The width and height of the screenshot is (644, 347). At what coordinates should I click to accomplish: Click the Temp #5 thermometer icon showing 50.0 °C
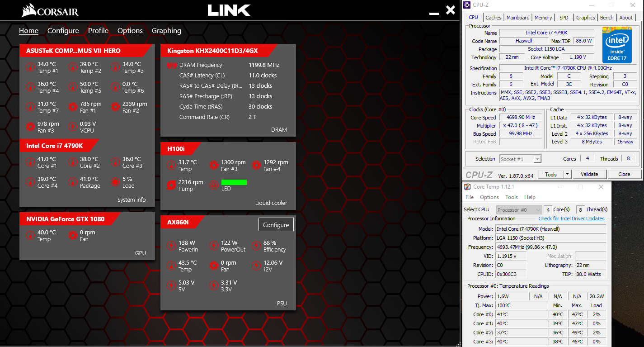point(73,87)
